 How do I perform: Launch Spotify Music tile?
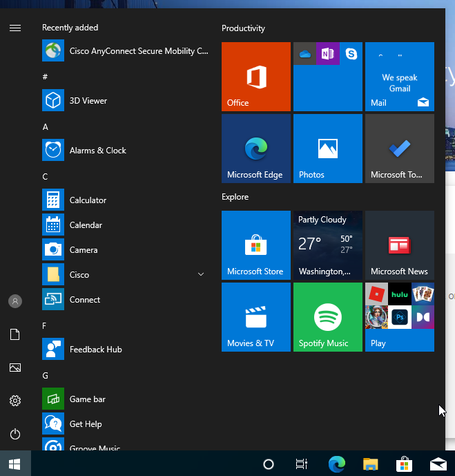[328, 317]
